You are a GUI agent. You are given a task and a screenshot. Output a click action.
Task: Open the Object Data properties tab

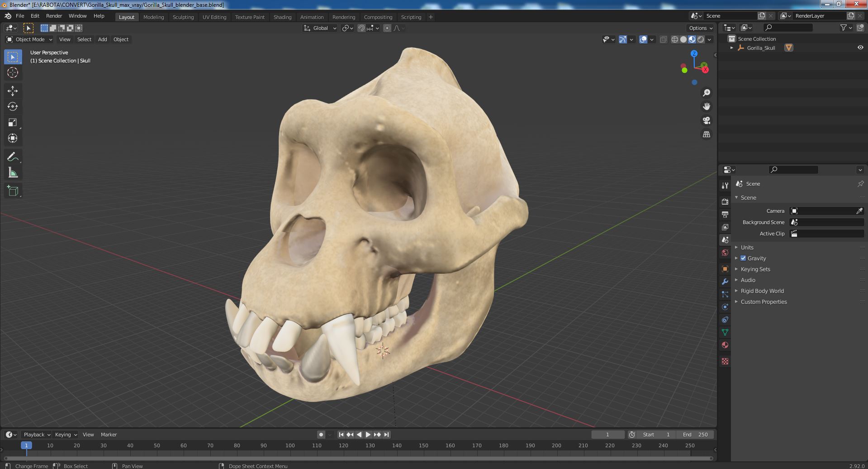pyautogui.click(x=725, y=332)
